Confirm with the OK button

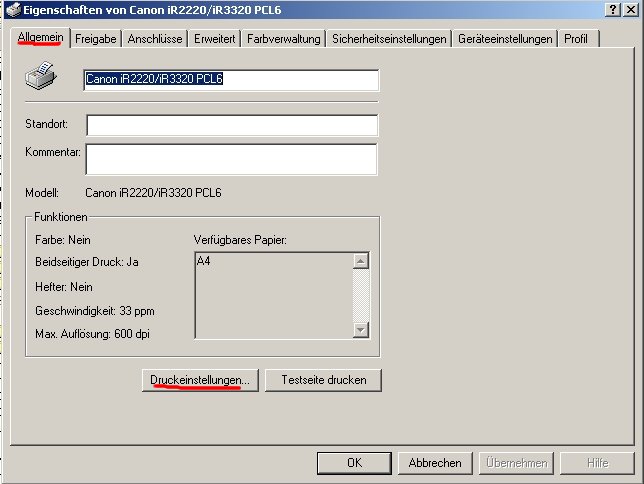click(x=354, y=463)
